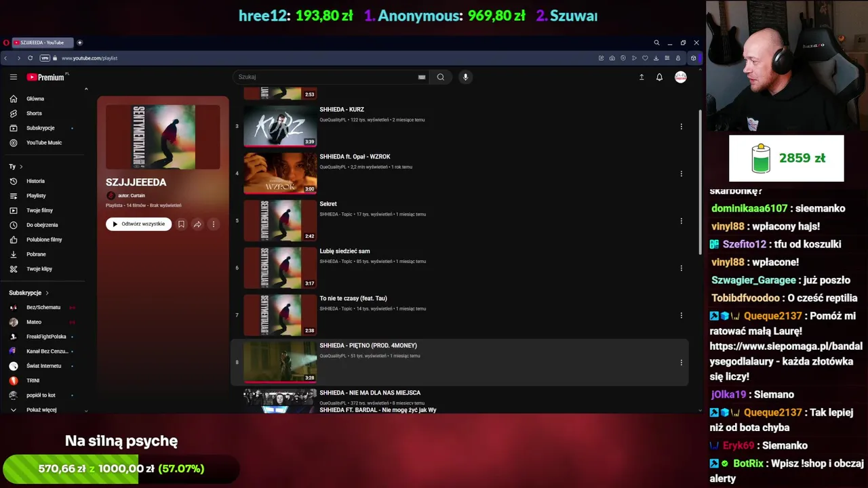Open the on-screen keyboard icon in search
Viewport: 868px width, 488px height.
[x=422, y=77]
